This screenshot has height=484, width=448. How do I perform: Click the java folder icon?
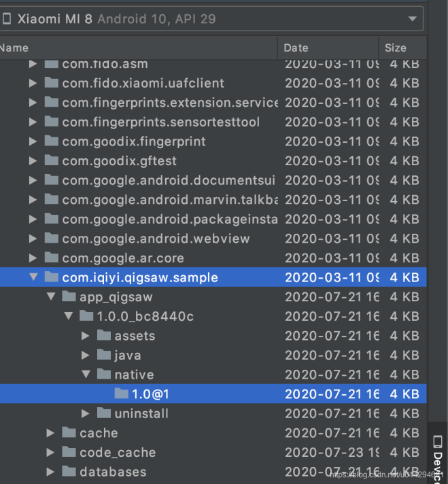[x=104, y=355]
